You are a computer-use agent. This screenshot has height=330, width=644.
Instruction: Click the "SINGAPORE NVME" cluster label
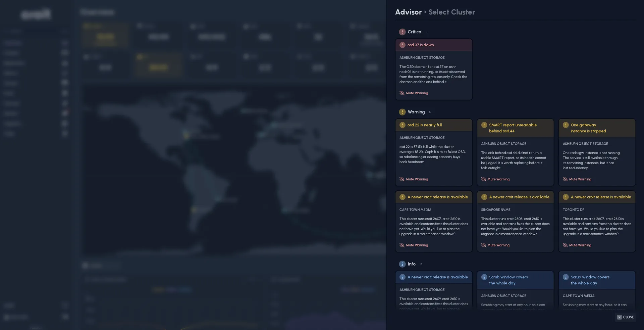coord(496,210)
